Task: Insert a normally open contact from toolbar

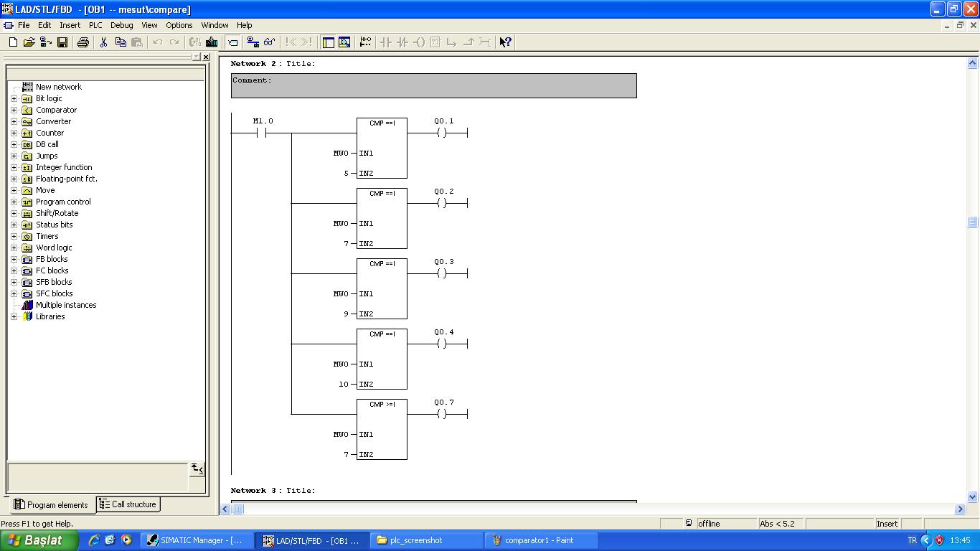Action: point(386,42)
